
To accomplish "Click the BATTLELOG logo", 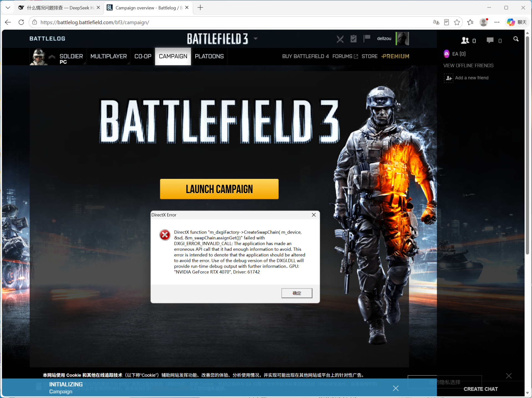I will pos(47,39).
